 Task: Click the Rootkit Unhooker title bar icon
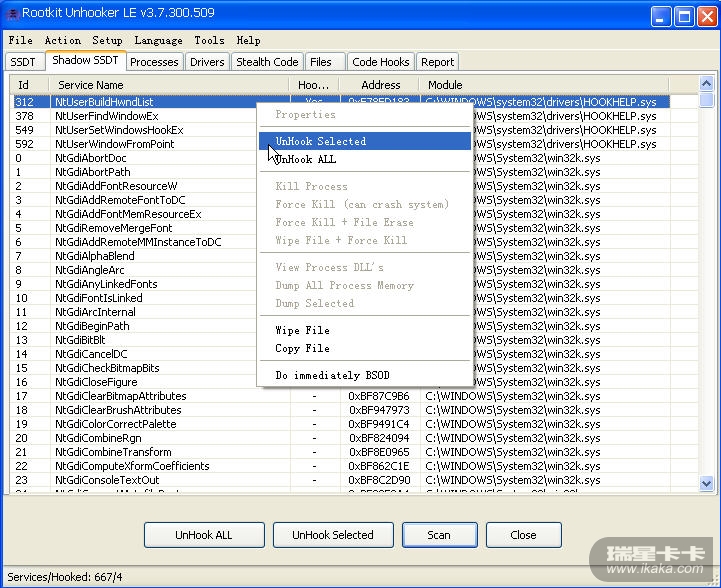pyautogui.click(x=14, y=16)
